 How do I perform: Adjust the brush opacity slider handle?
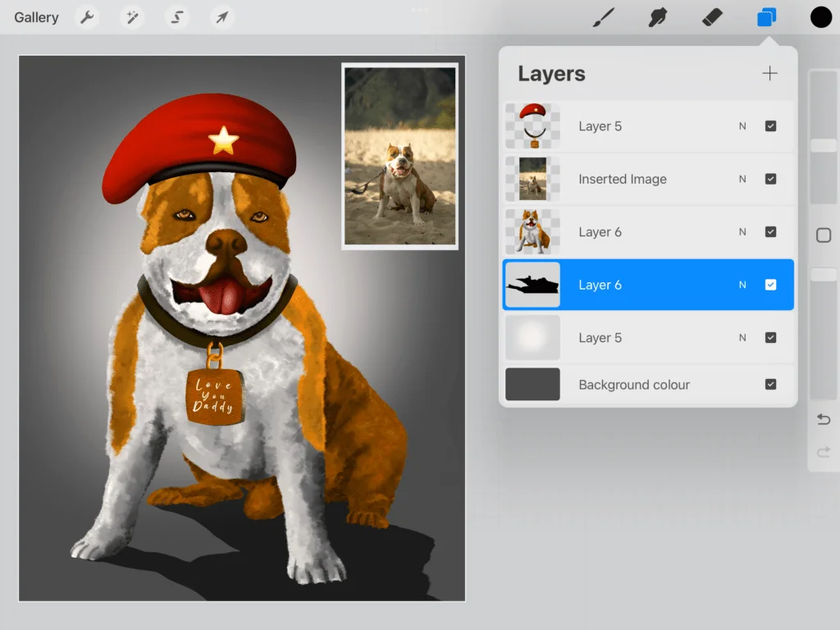(824, 274)
